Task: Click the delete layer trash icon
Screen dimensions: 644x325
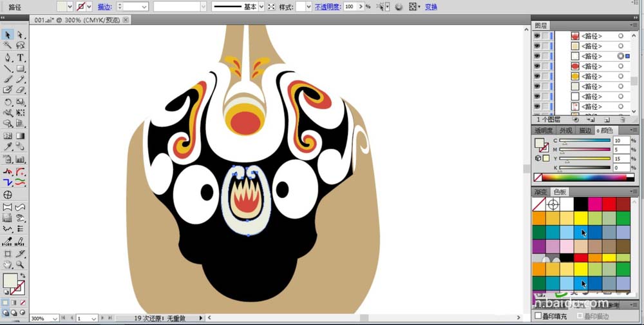Action: click(x=622, y=119)
